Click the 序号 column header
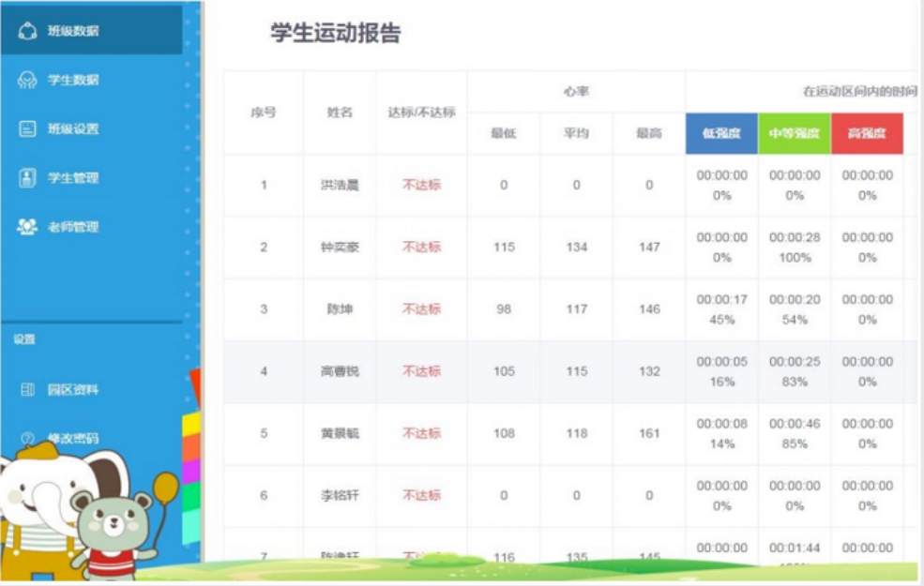 coord(263,113)
